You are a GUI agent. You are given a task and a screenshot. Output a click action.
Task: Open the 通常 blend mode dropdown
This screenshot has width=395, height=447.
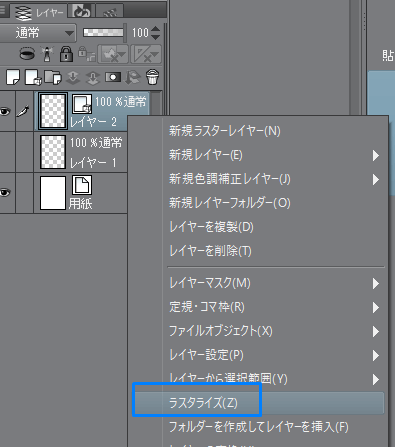coord(37,33)
